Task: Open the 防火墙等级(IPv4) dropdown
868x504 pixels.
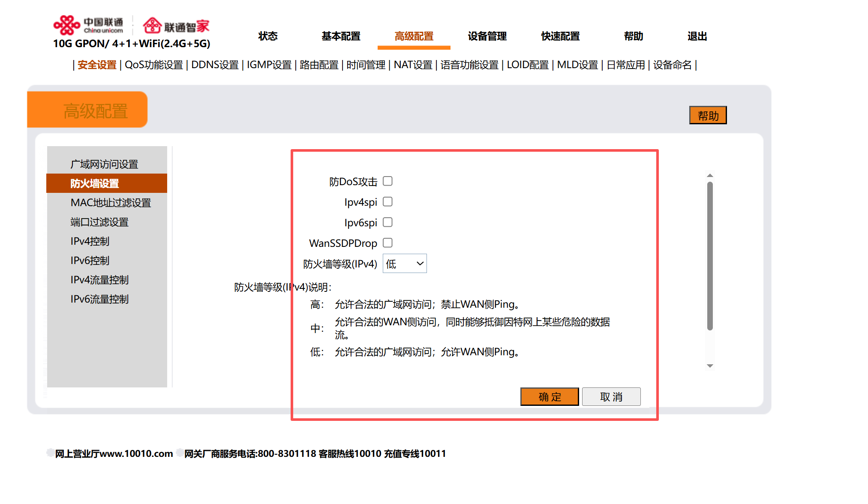Action: coord(404,264)
